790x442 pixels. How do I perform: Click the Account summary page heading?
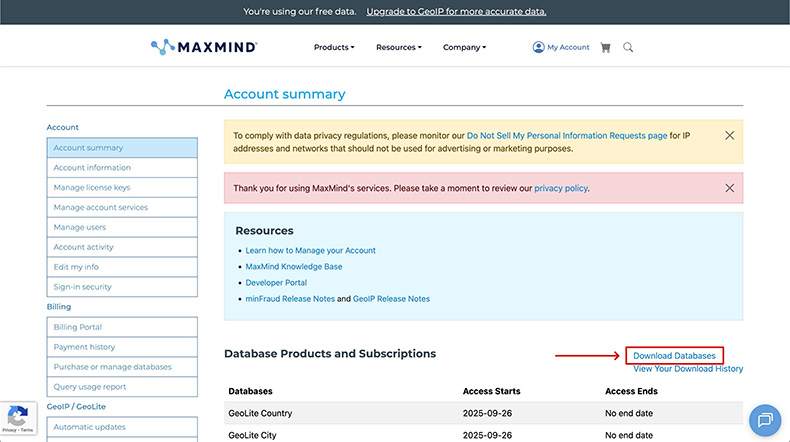click(x=285, y=94)
